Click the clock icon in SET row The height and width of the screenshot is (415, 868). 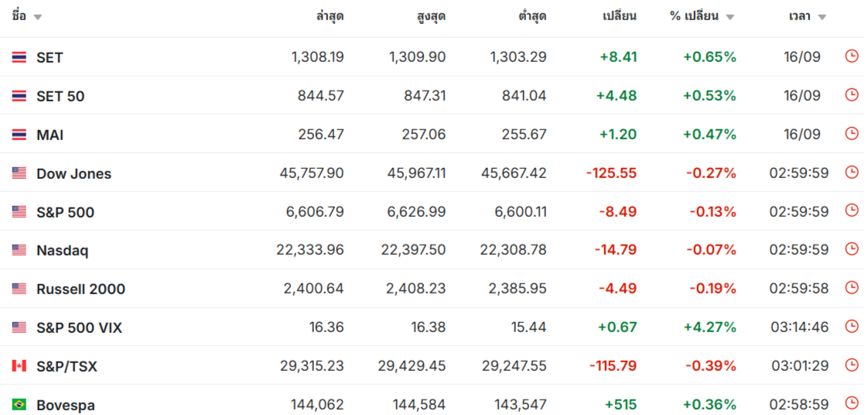pyautogui.click(x=852, y=56)
